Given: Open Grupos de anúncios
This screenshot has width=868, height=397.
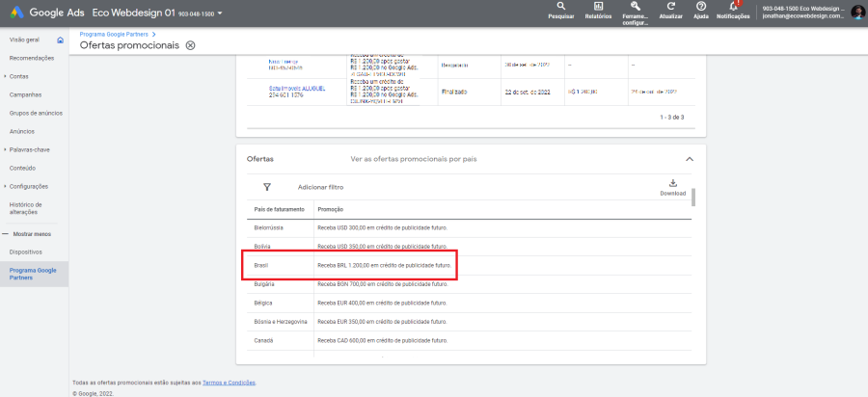Looking at the screenshot, I should coord(36,113).
